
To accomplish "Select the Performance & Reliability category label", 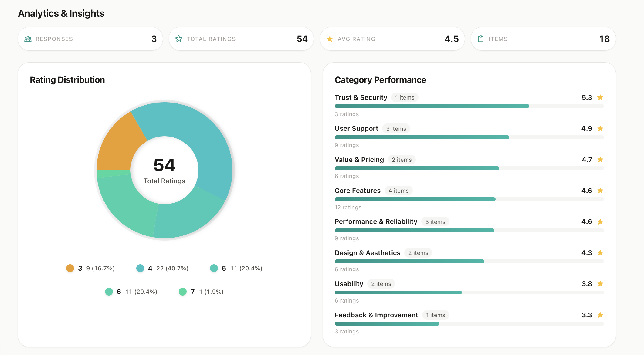I will [x=376, y=222].
